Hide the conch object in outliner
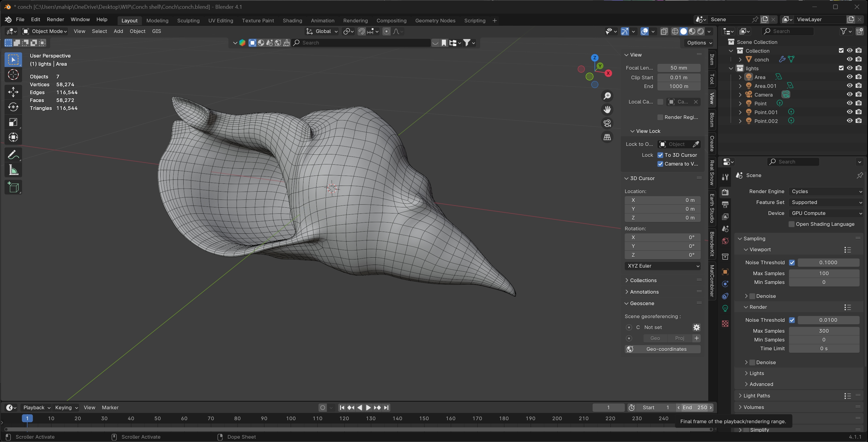 pyautogui.click(x=850, y=59)
